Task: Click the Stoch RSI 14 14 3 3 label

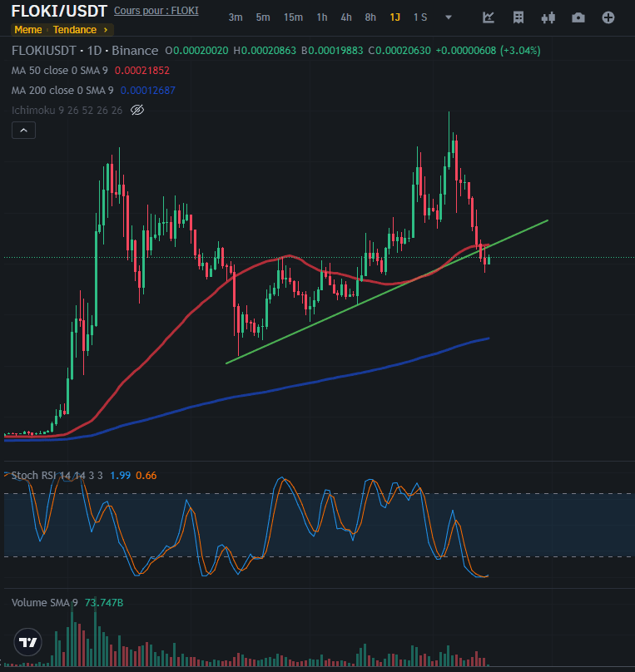Action: pyautogui.click(x=57, y=475)
